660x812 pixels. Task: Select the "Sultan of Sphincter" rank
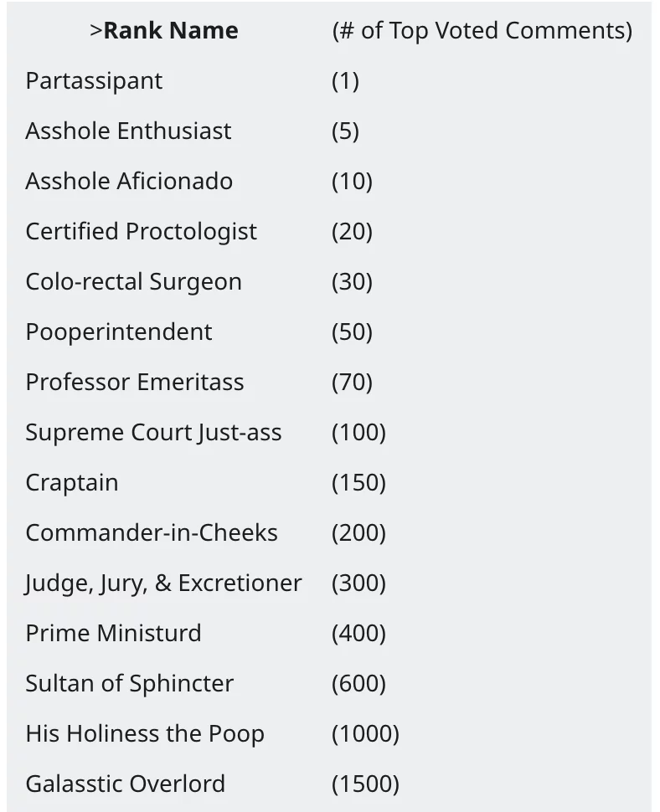130,684
